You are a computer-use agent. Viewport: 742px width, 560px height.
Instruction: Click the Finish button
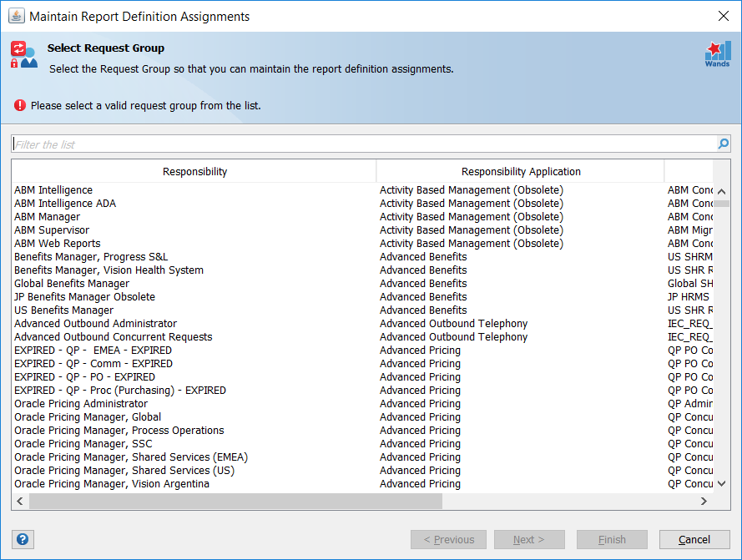pyautogui.click(x=612, y=539)
